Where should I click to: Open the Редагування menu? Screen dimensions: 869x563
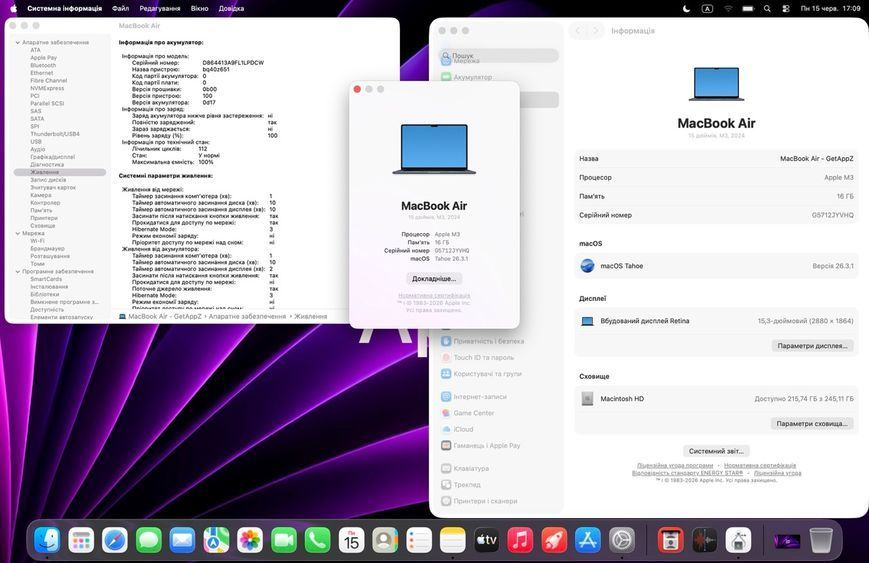click(160, 8)
